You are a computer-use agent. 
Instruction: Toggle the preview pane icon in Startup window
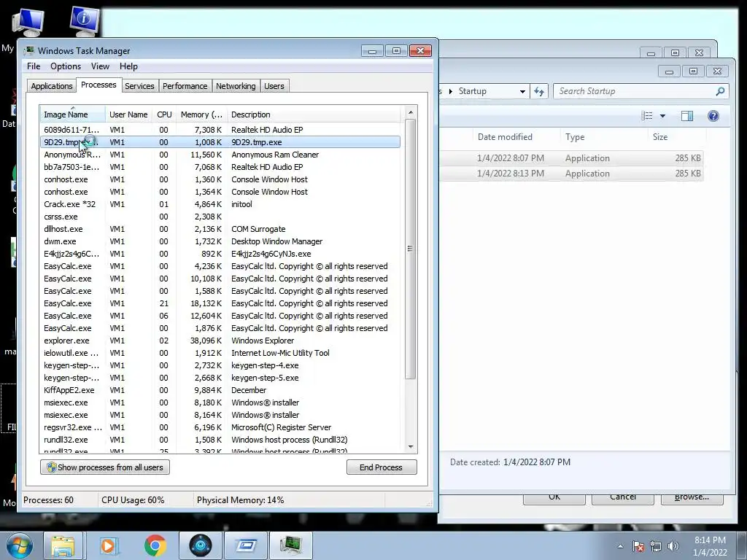pos(687,116)
